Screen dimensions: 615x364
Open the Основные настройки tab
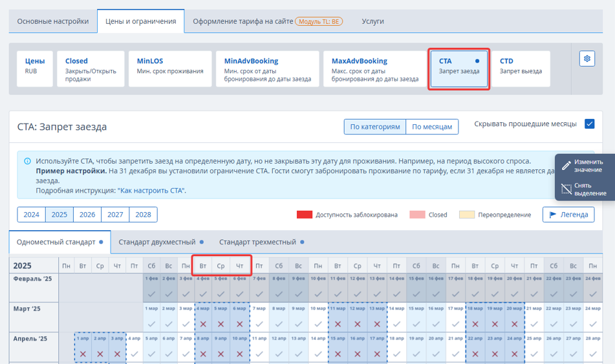coord(53,21)
